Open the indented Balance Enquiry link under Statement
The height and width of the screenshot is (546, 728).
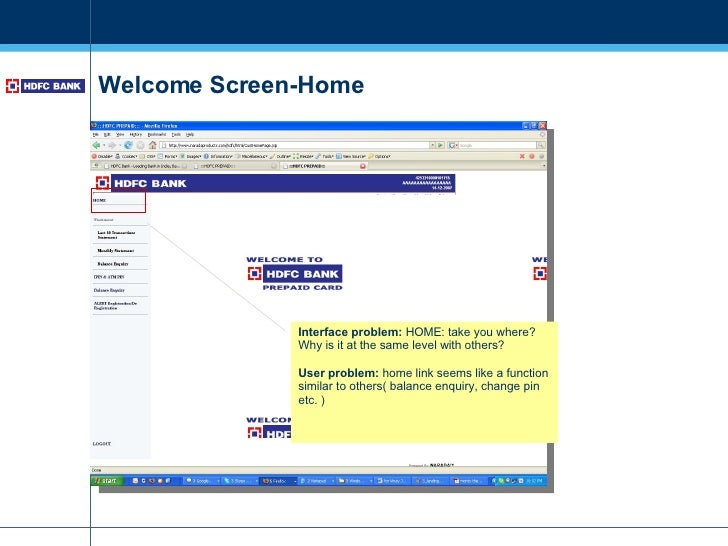click(113, 264)
